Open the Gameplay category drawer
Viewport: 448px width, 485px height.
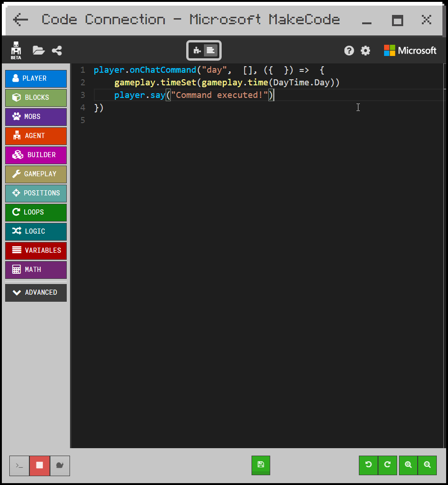pyautogui.click(x=36, y=174)
